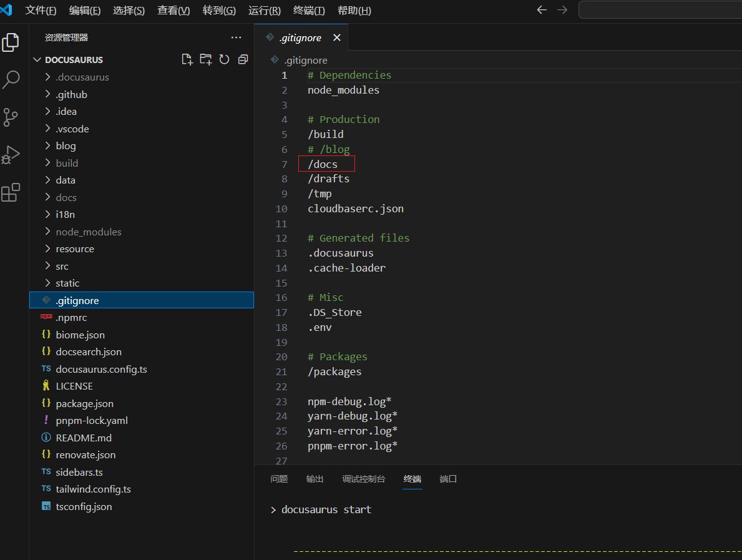
Task: Switch to the 调试控制台 panel tab
Action: tap(363, 479)
